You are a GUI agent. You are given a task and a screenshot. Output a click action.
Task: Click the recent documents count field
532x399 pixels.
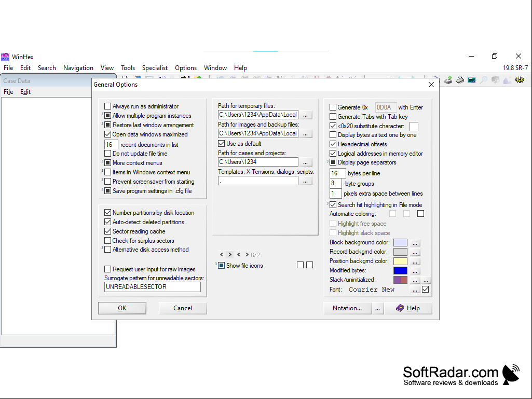click(x=111, y=145)
